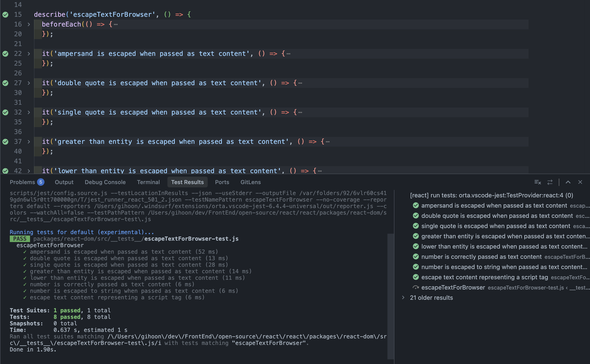
Task: Click the green check gutter icon on line 27
Action: pyautogui.click(x=5, y=83)
